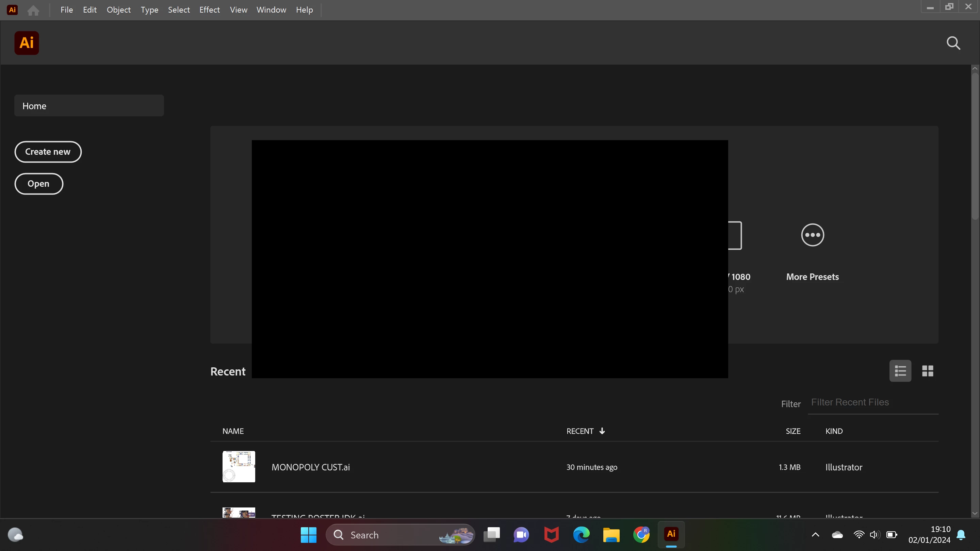Click the Filter Recent Files field

872,402
